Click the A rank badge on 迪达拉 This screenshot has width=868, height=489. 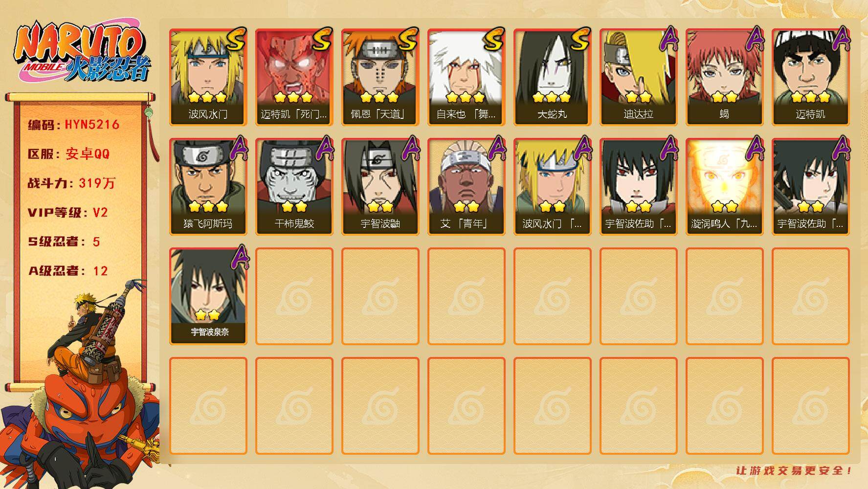click(668, 39)
